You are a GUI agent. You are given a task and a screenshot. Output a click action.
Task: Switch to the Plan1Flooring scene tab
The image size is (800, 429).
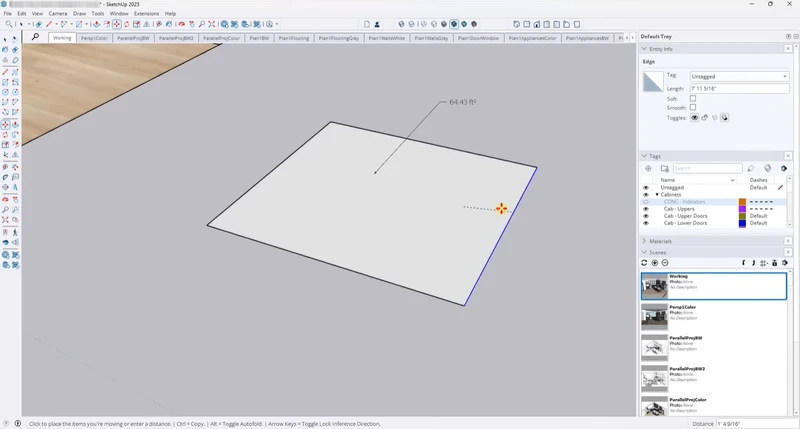[293, 38]
